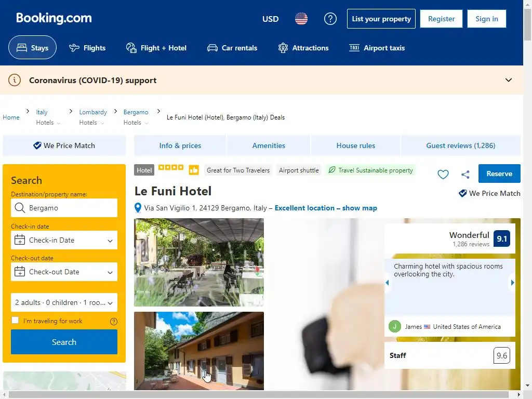The width and height of the screenshot is (532, 399).
Task: Open the USD currency selector
Action: [x=270, y=19]
